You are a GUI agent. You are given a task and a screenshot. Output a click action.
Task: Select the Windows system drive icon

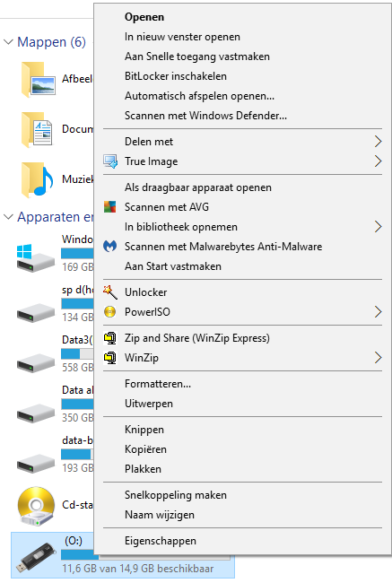(x=35, y=258)
